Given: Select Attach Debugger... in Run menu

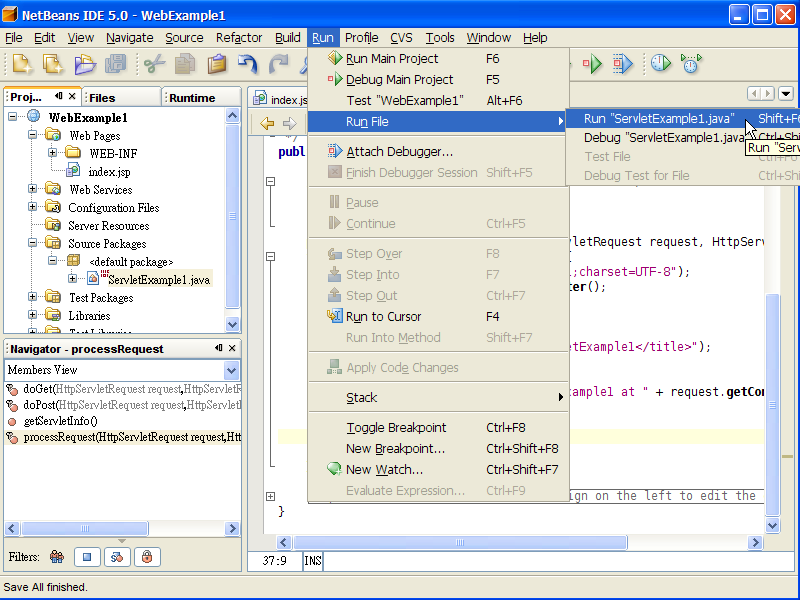Looking at the screenshot, I should (439, 152).
